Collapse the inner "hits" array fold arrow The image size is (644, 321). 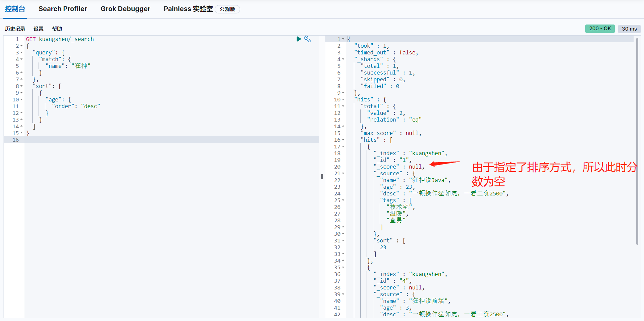pos(343,140)
